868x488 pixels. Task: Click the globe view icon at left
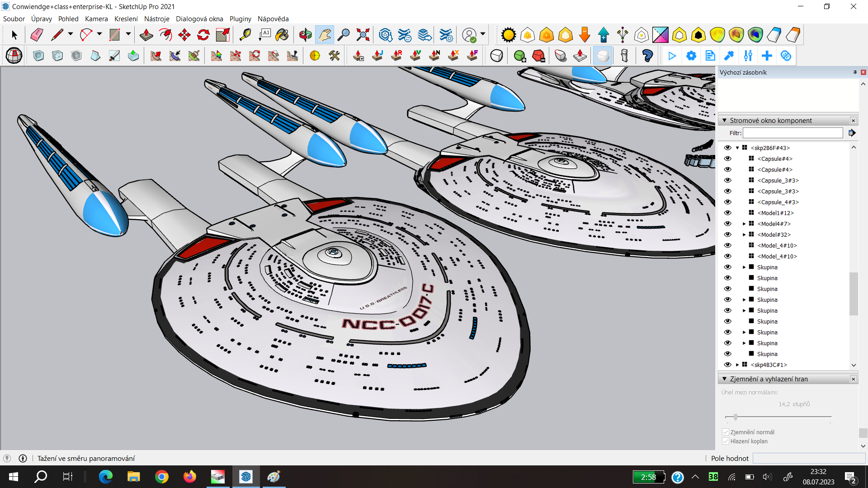[x=14, y=56]
